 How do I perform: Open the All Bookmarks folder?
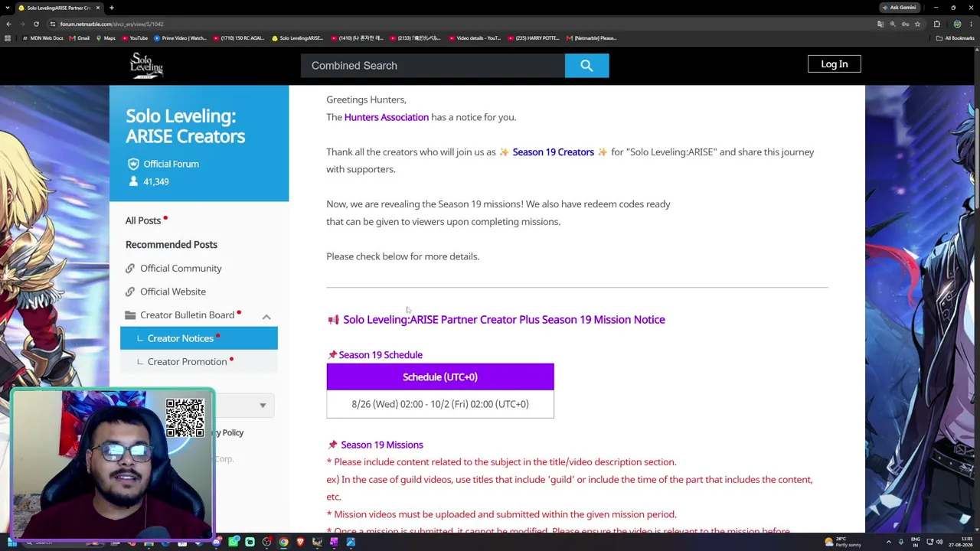coord(955,38)
